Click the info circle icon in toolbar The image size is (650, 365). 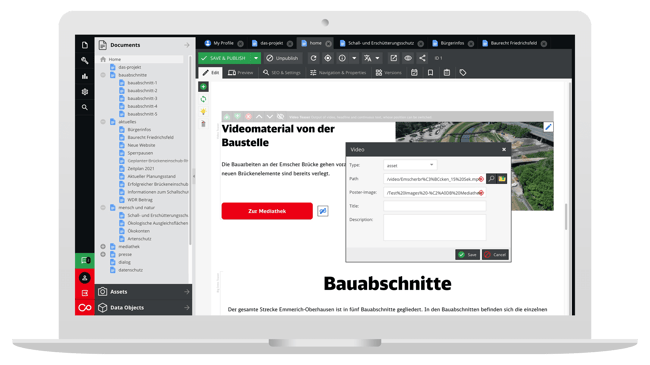(342, 58)
